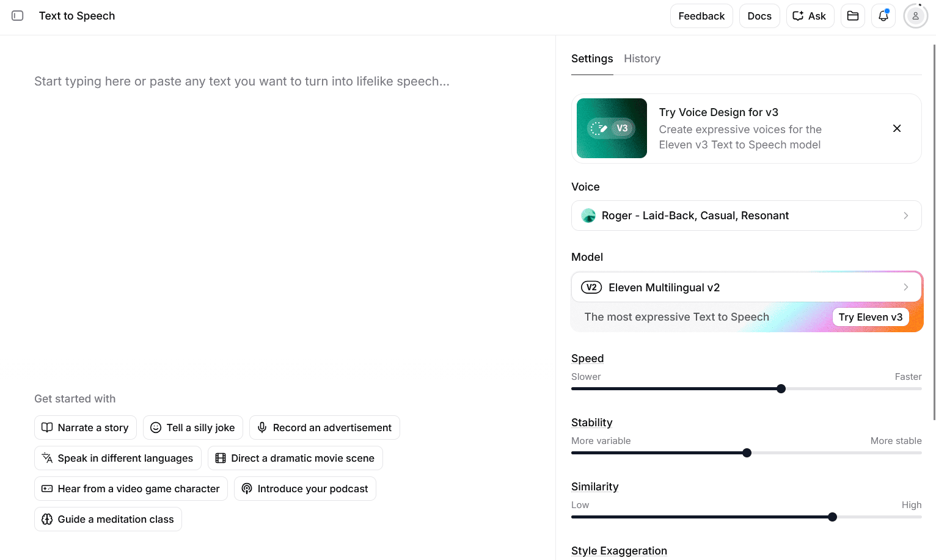
Task: Click the film icon on Direct a dramatic movie scene
Action: point(221,457)
